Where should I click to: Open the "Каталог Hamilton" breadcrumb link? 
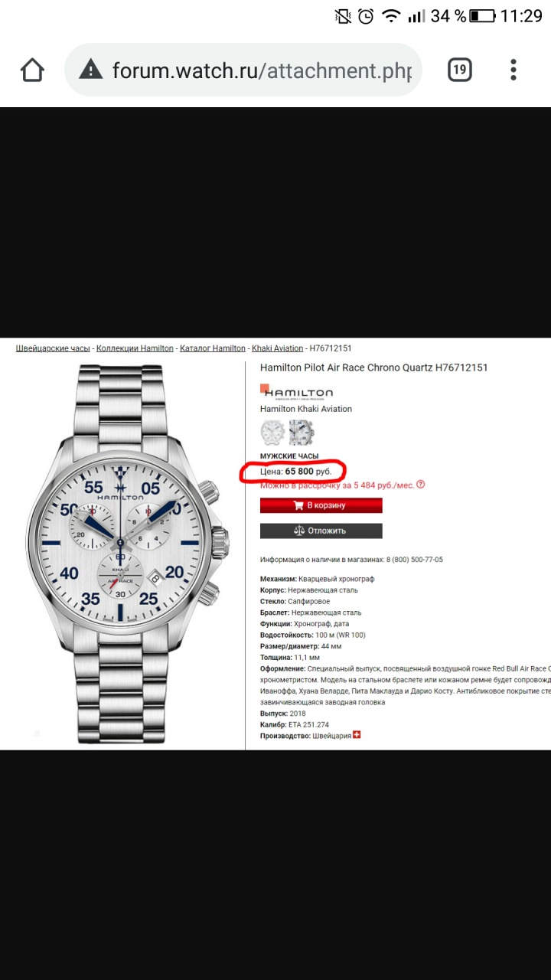(213, 348)
